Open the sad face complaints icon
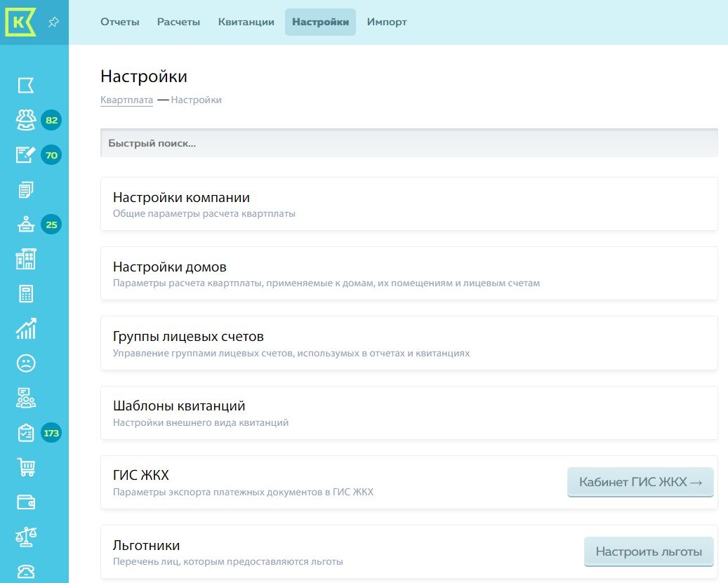Image resolution: width=728 pixels, height=583 pixels. pyautogui.click(x=25, y=363)
